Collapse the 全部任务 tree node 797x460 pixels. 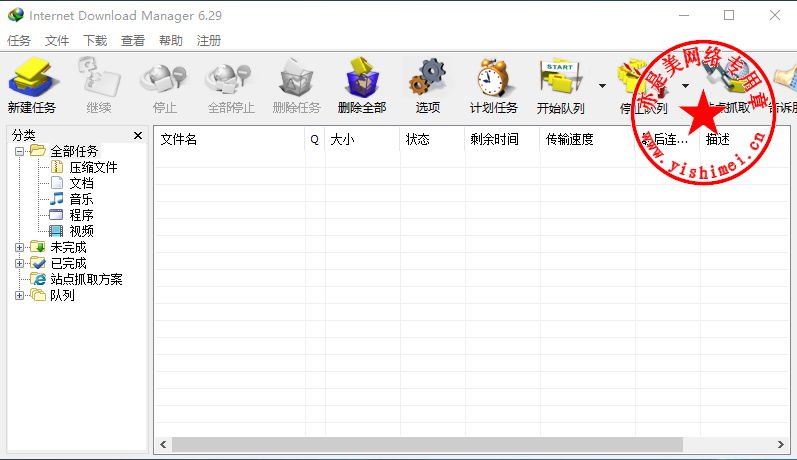click(19, 151)
